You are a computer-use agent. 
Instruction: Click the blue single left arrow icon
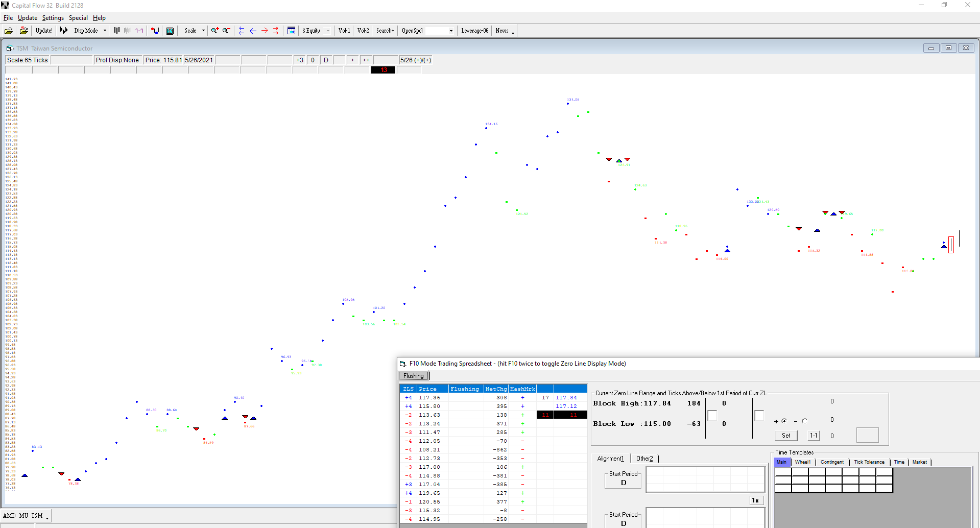[253, 31]
